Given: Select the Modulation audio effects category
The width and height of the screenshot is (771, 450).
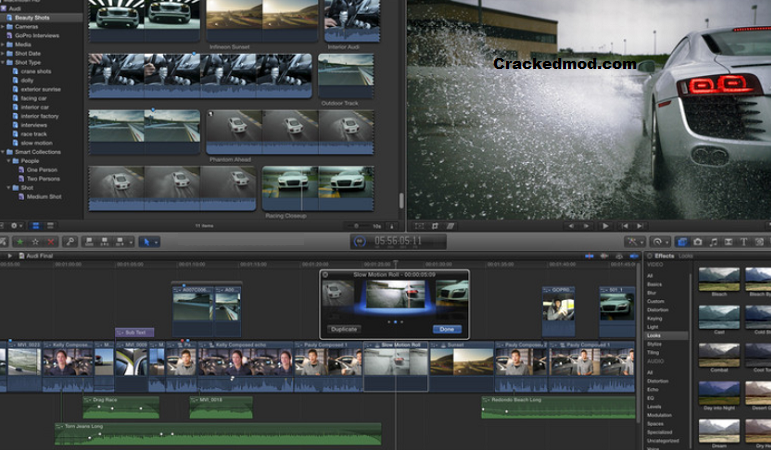Looking at the screenshot, I should [x=659, y=415].
